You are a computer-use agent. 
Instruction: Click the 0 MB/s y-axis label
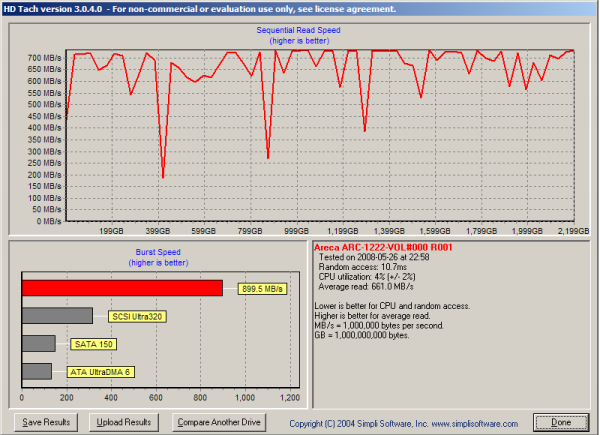point(49,221)
